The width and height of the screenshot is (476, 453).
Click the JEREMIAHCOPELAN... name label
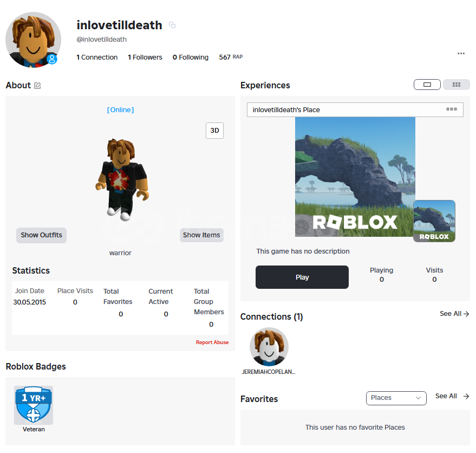tap(269, 372)
